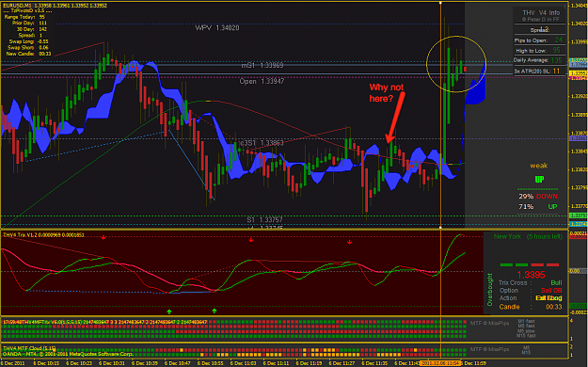Click the 'Option : Sell OB' row
This screenshot has width=588, height=367.
tap(531, 291)
